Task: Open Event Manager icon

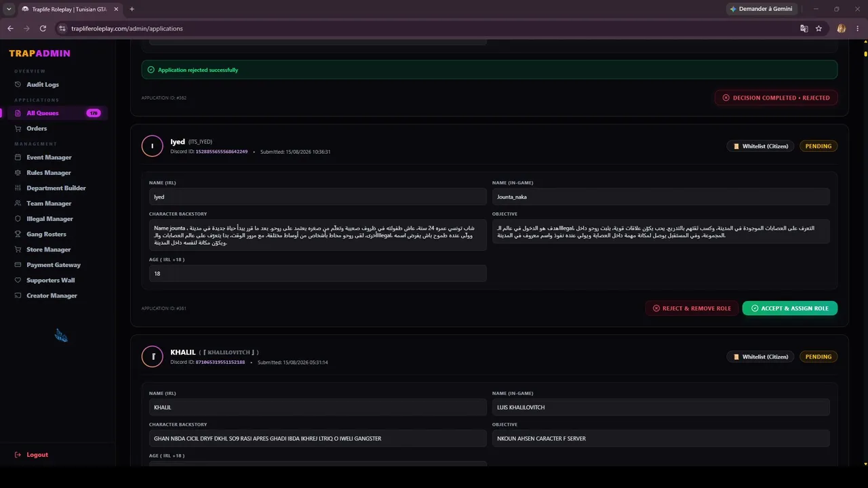Action: [18, 157]
